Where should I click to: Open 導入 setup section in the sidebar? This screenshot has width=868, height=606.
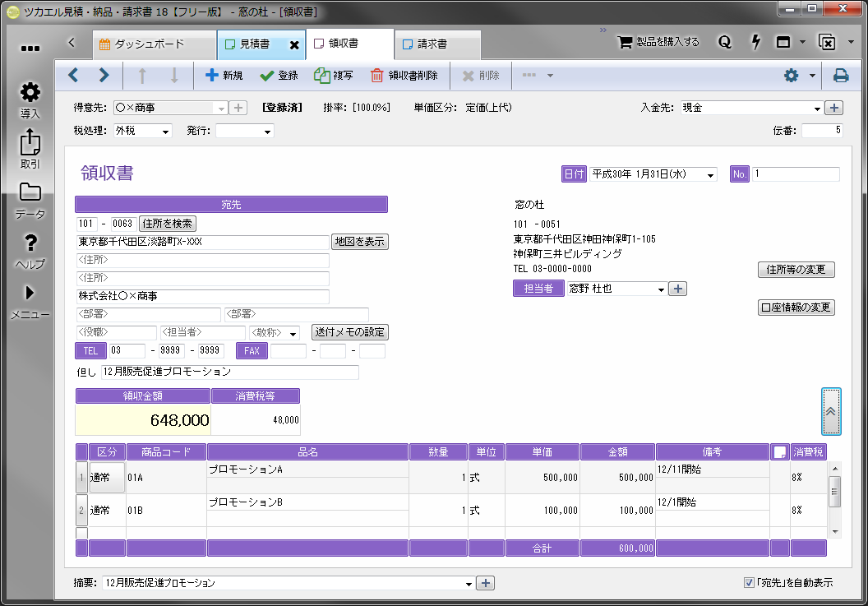[x=30, y=100]
